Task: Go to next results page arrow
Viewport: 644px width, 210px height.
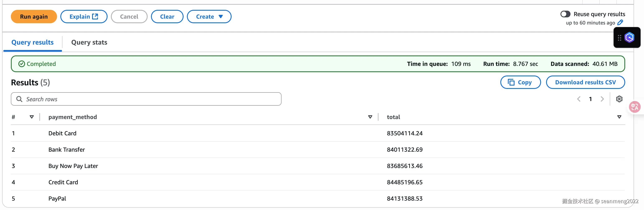Action: click(x=602, y=99)
